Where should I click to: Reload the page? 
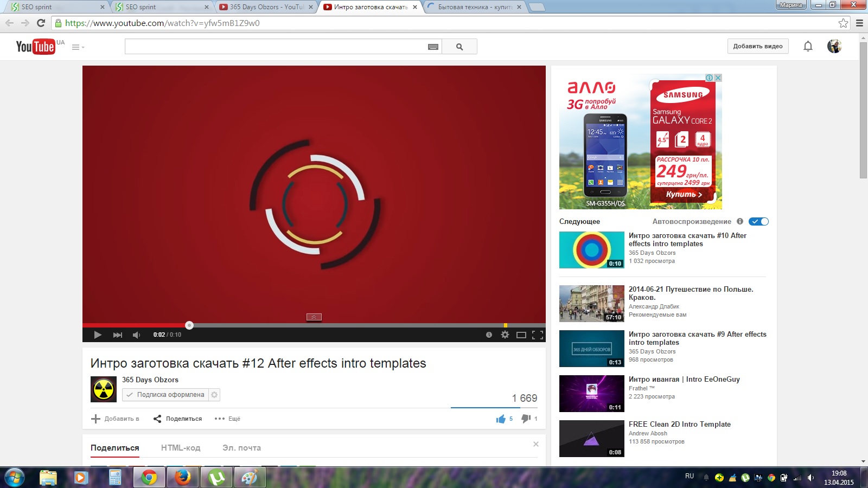tap(41, 23)
